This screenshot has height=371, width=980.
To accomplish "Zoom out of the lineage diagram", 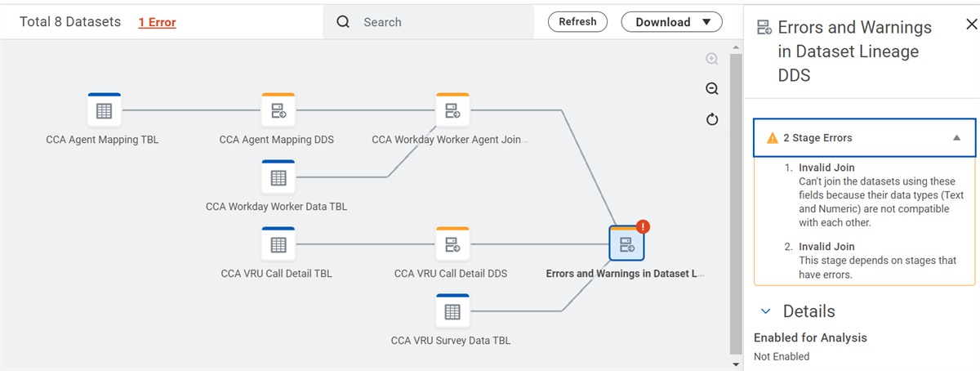I will [712, 89].
